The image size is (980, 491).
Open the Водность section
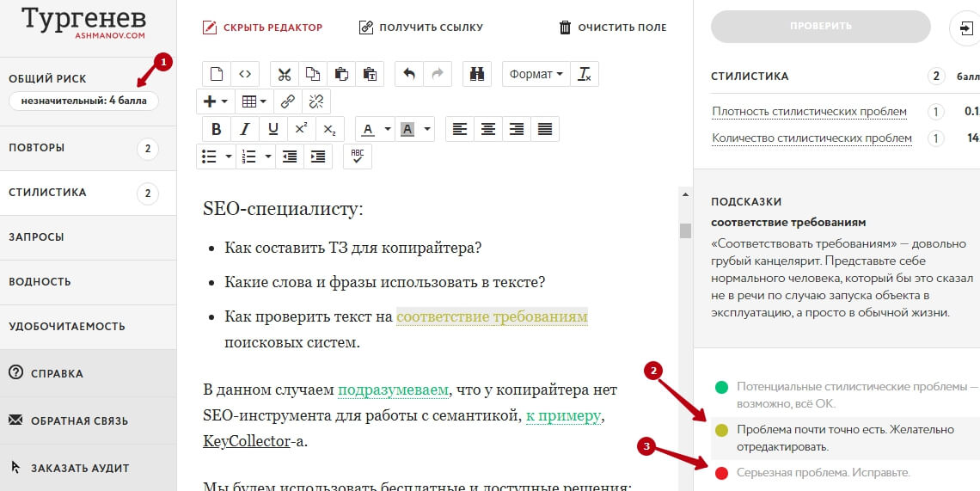pos(89,282)
